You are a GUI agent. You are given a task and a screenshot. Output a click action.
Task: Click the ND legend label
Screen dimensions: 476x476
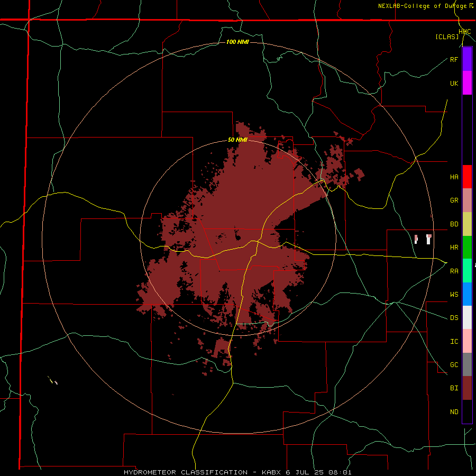454,412
